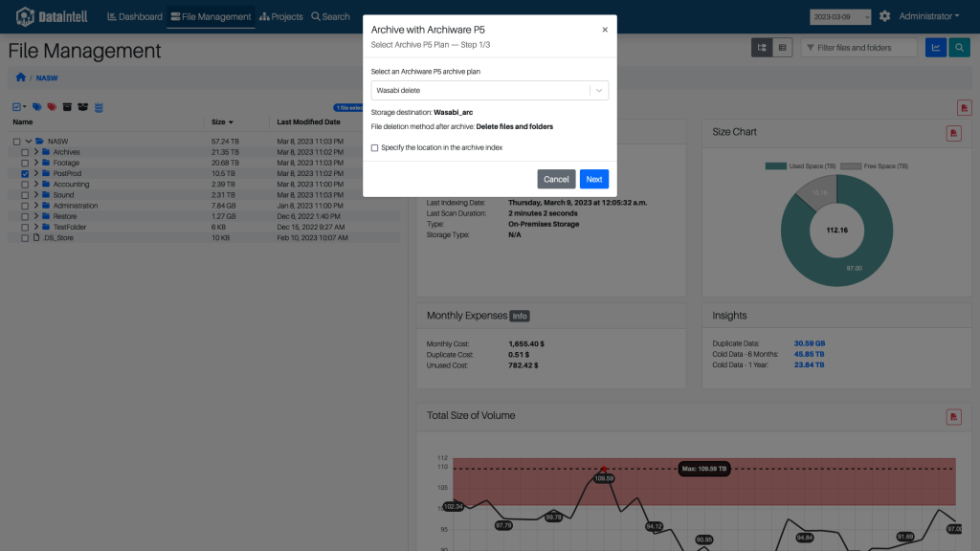Open the select-all checkbox dropdown
The height and width of the screenshot is (551, 980).
(x=19, y=107)
